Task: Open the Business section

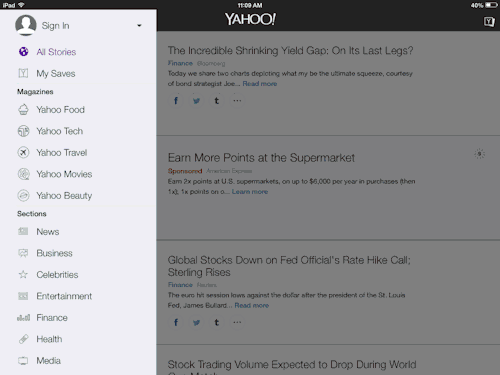Action: point(54,253)
